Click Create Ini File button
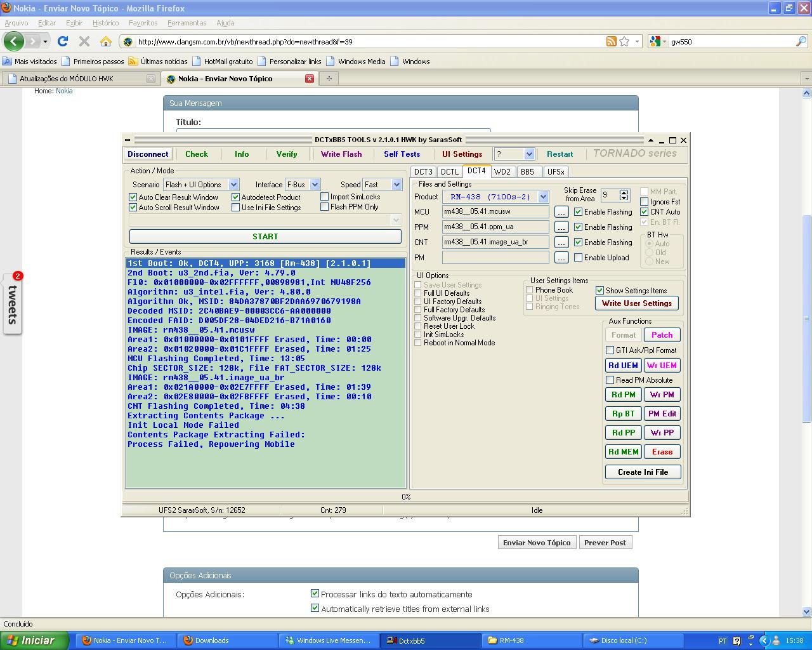 pos(643,472)
